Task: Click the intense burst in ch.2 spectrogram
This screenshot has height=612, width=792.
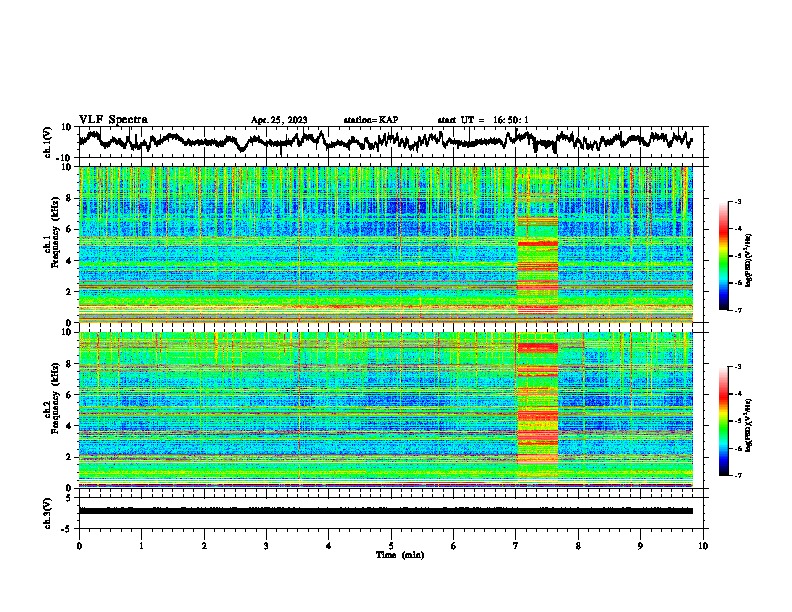Action: [x=537, y=406]
